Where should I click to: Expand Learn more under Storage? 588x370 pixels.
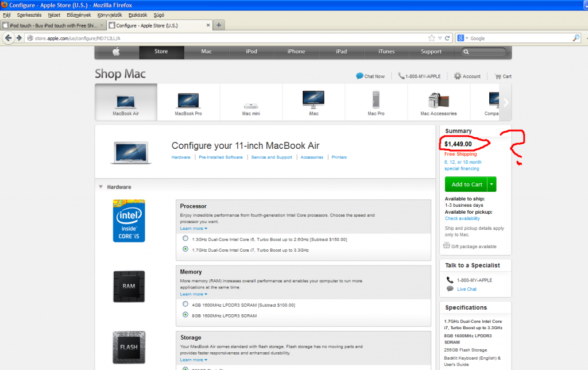194,360
